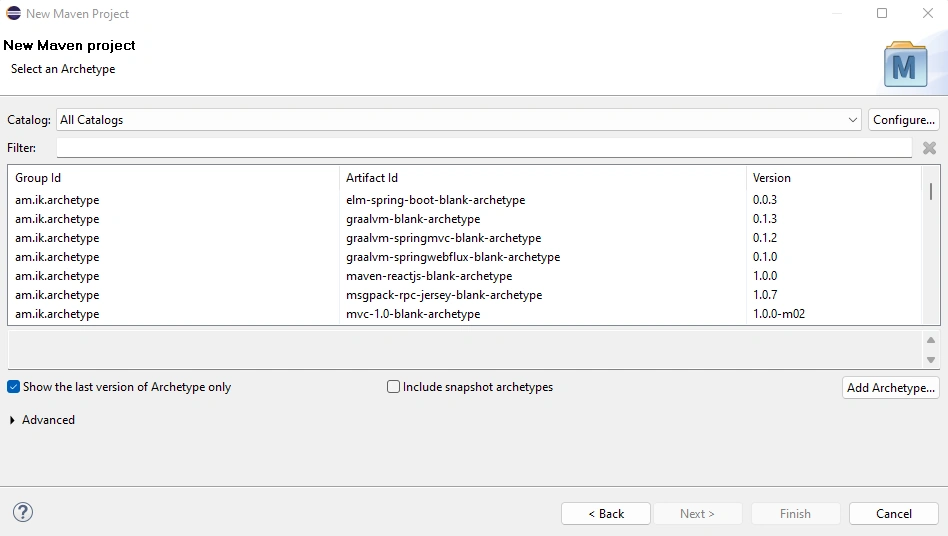Click the description pane scroll down arrow
Viewport: 948px width, 536px height.
930,360
